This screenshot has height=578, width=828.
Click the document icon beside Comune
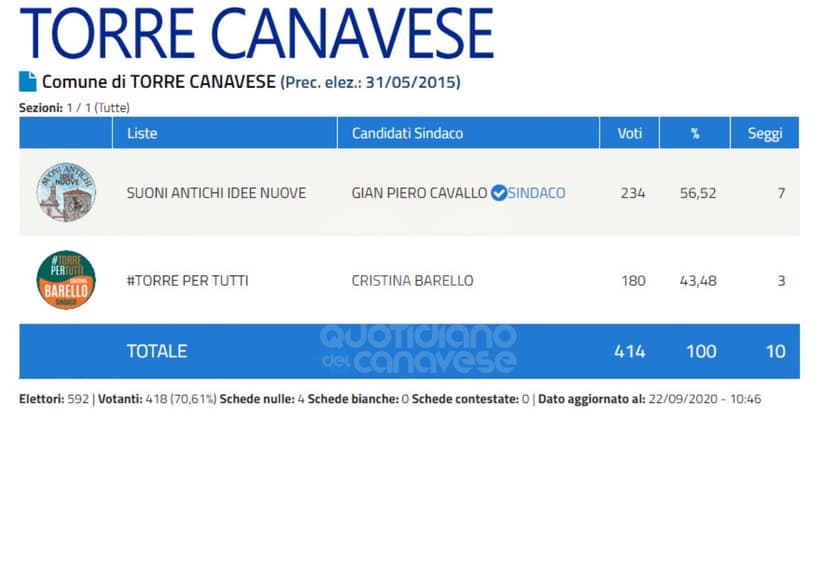(28, 82)
